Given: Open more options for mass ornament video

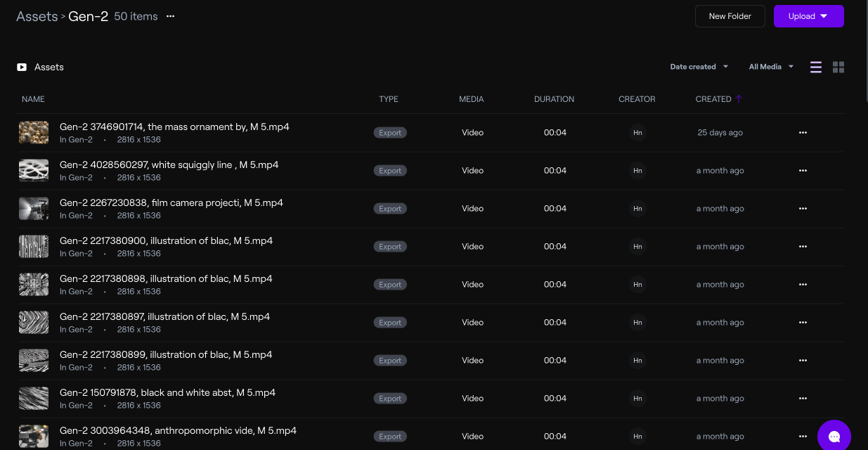Looking at the screenshot, I should [x=803, y=133].
